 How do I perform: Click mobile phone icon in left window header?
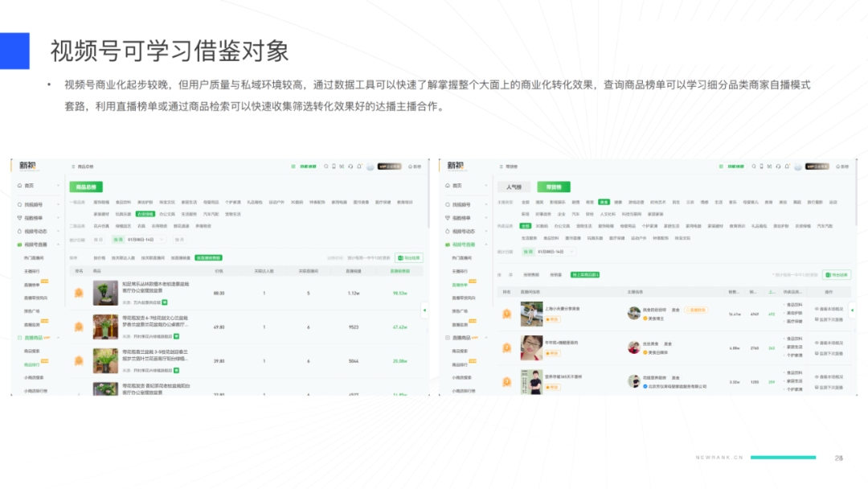click(x=334, y=166)
